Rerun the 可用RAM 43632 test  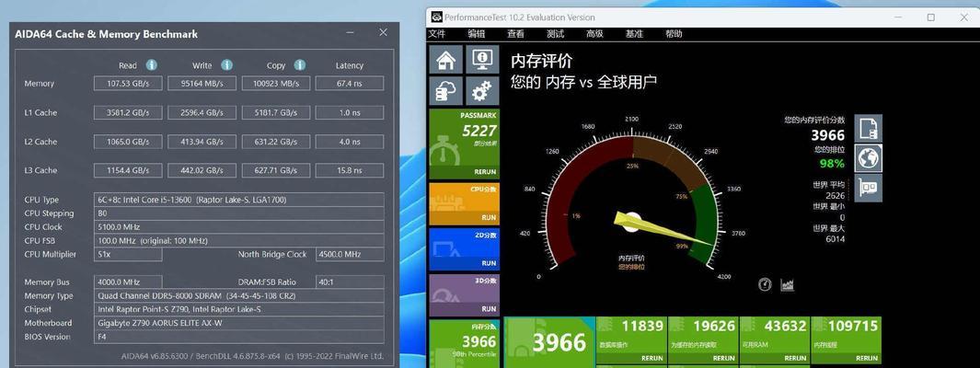795,359
